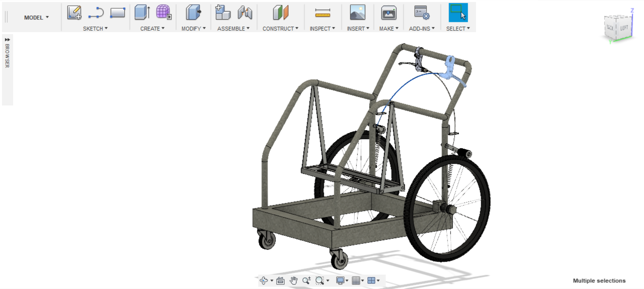Click the Scripts and Add-Ins icon
Viewport: 644px width, 289px height.
(x=422, y=13)
